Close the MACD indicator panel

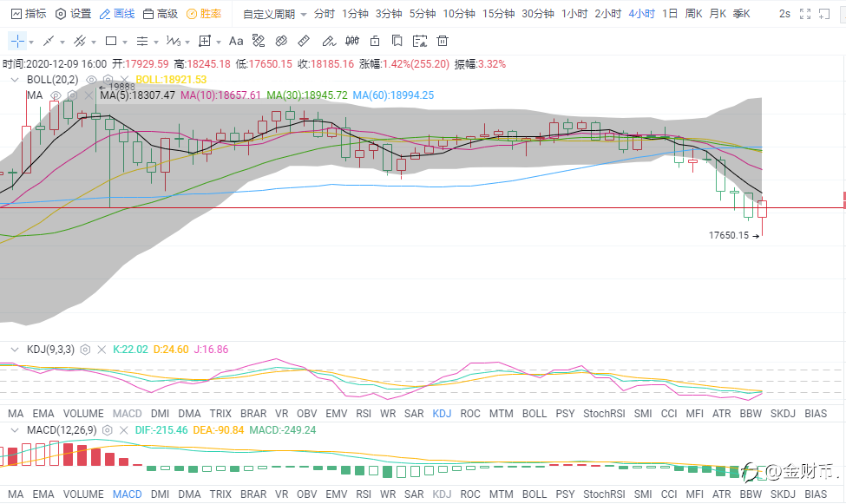(123, 430)
